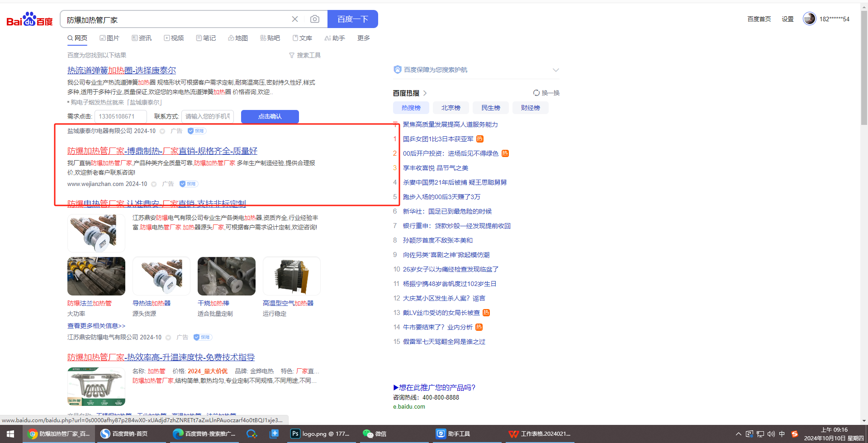Click the phone number contact input field
Screen dimensions: 868x443
[208, 116]
